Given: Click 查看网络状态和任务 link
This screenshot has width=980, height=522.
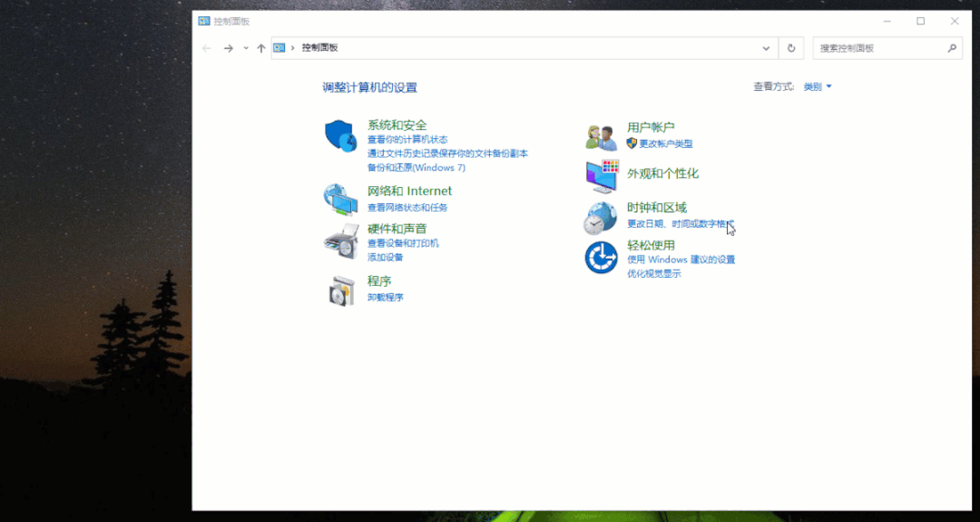Looking at the screenshot, I should click(407, 208).
